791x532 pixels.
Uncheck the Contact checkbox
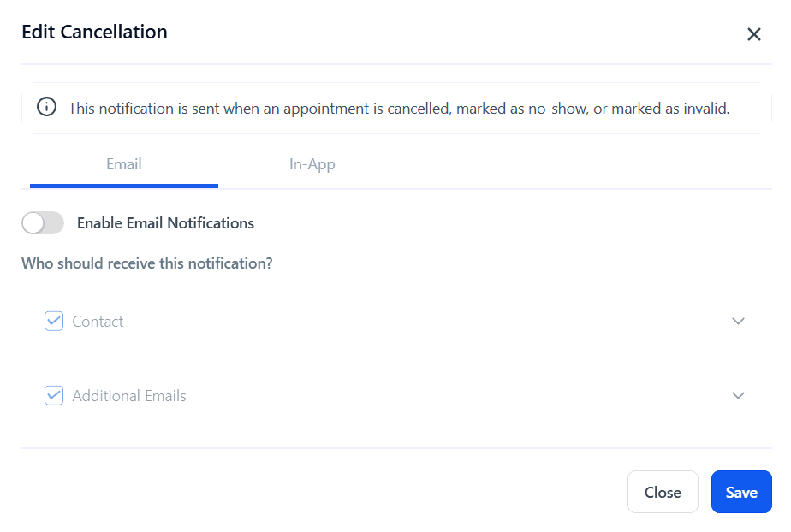pyautogui.click(x=54, y=322)
